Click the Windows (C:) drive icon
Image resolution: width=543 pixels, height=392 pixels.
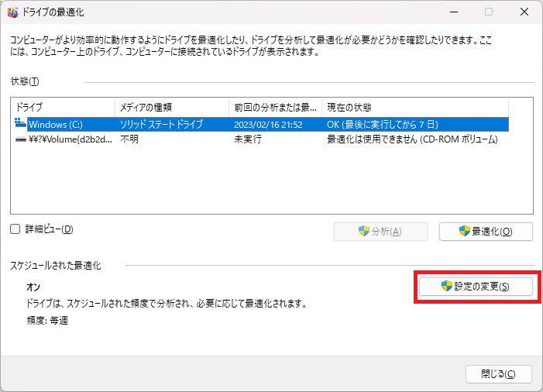[x=20, y=123]
